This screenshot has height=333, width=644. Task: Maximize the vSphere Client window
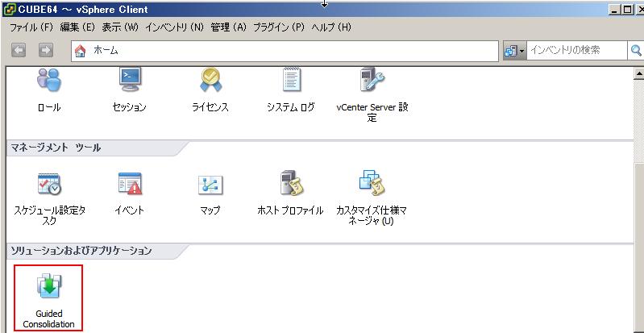(x=627, y=10)
